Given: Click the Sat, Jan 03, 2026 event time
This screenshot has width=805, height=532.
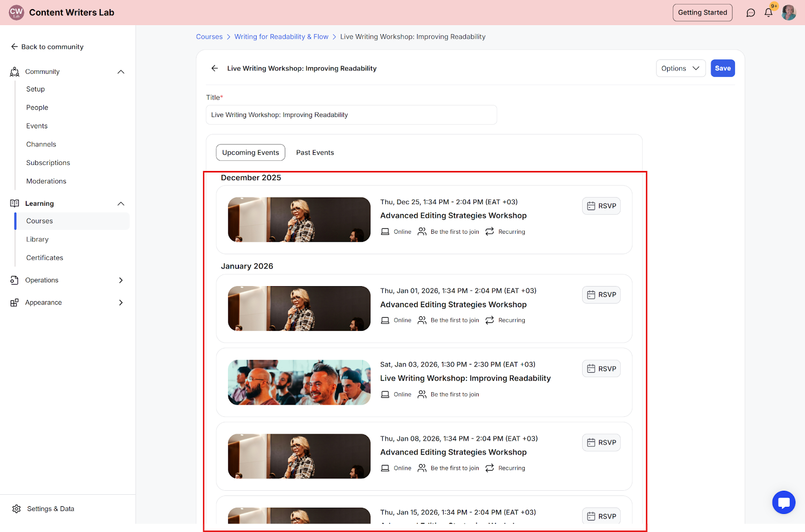Looking at the screenshot, I should point(458,365).
